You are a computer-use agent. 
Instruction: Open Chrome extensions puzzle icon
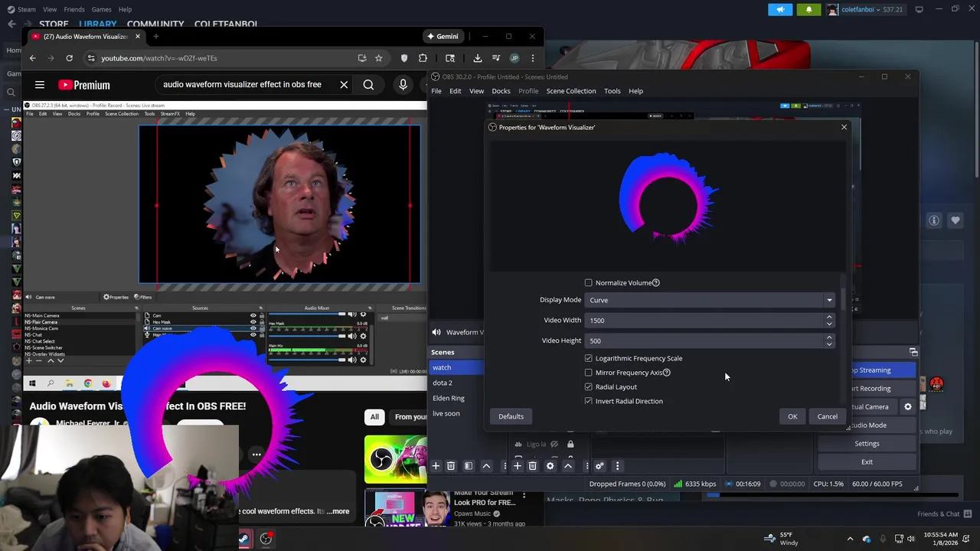(x=423, y=58)
